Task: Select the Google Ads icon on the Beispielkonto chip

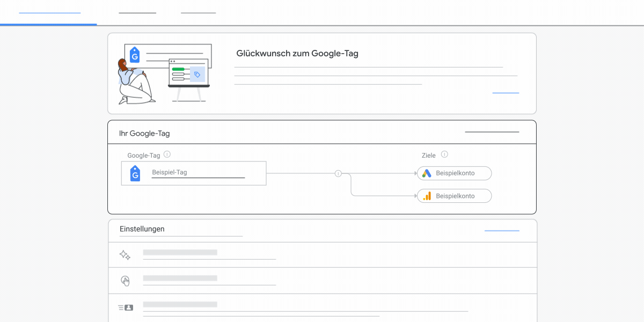Action: 427,173
